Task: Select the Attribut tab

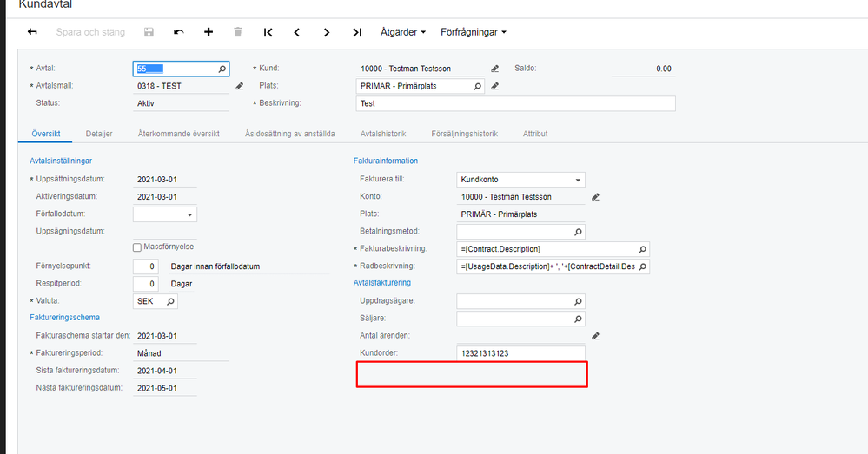Action: coord(535,134)
